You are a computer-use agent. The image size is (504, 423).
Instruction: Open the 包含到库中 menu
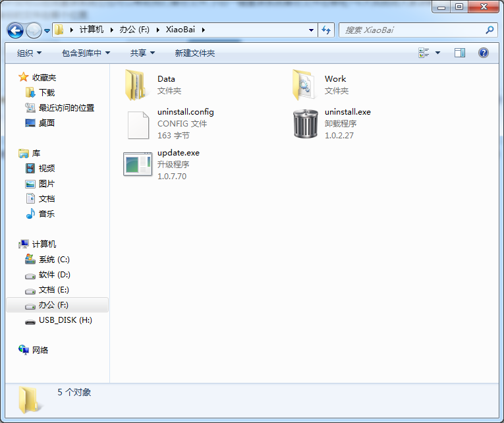click(86, 53)
